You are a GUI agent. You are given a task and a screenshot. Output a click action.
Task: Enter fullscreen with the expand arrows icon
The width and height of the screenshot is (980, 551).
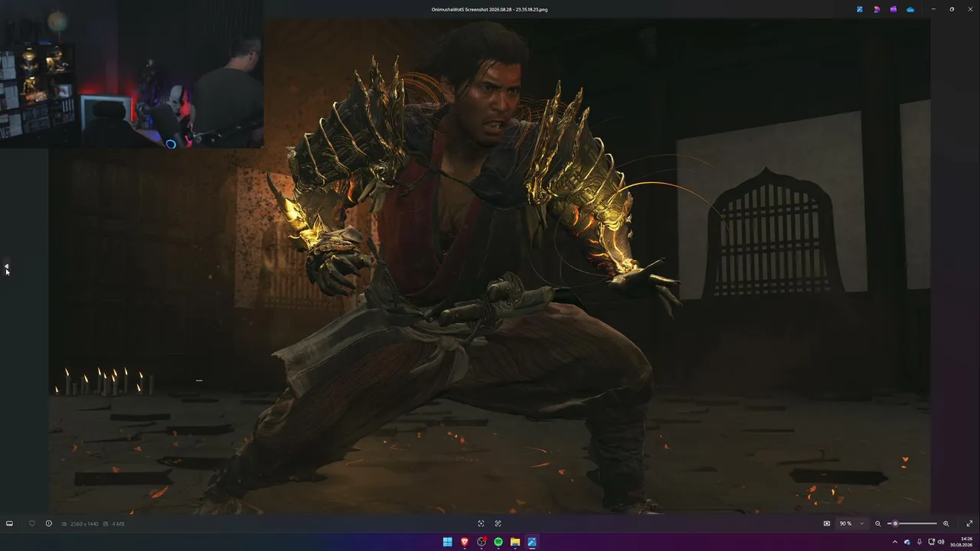click(970, 523)
